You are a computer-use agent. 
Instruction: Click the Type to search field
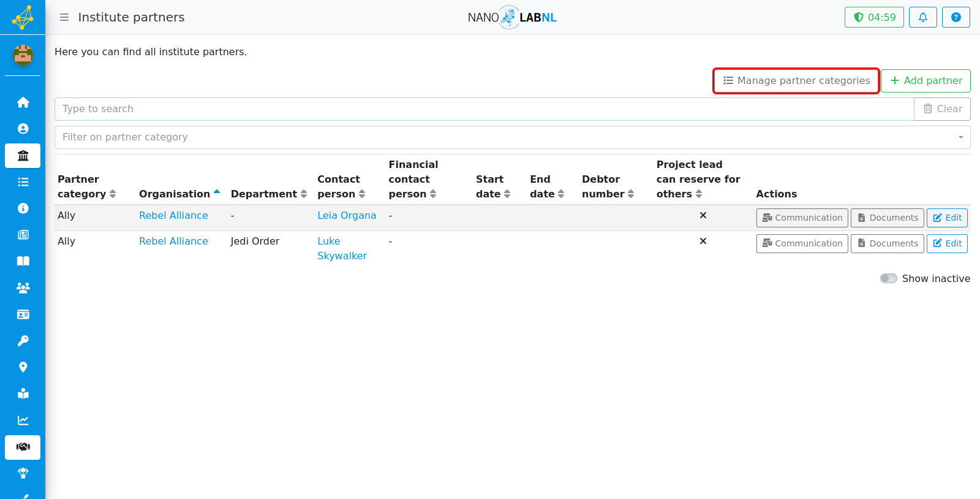[484, 109]
